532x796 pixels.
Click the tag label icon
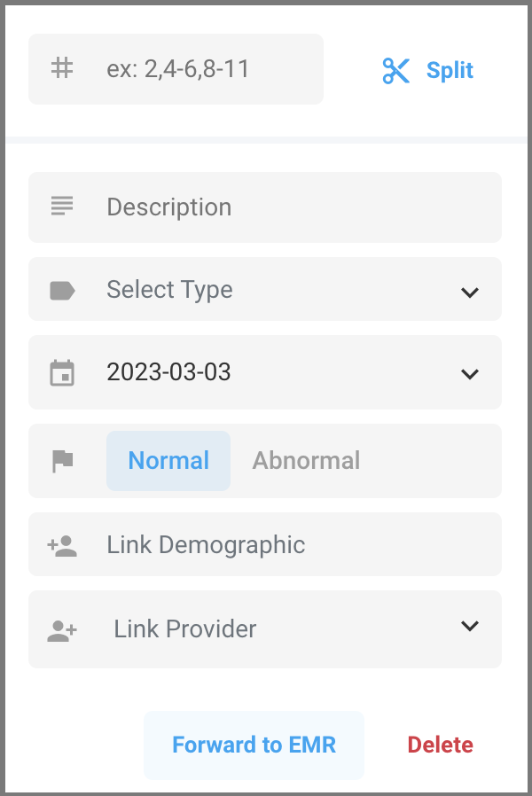click(62, 290)
